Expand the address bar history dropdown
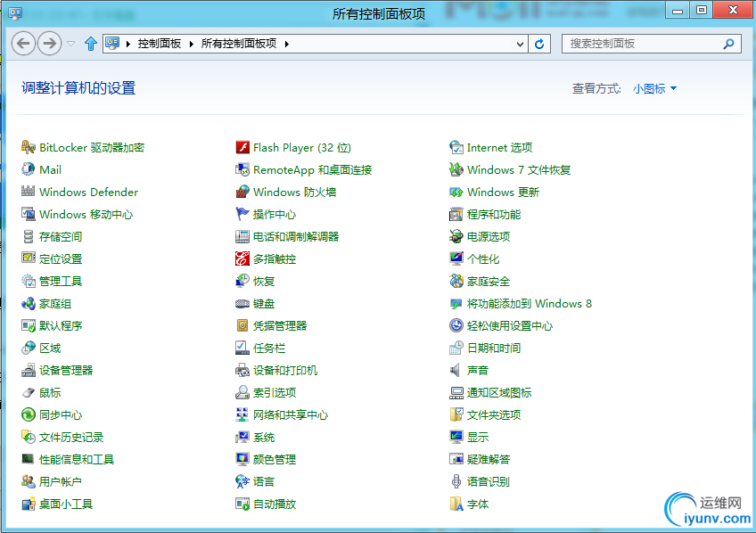 [x=520, y=44]
